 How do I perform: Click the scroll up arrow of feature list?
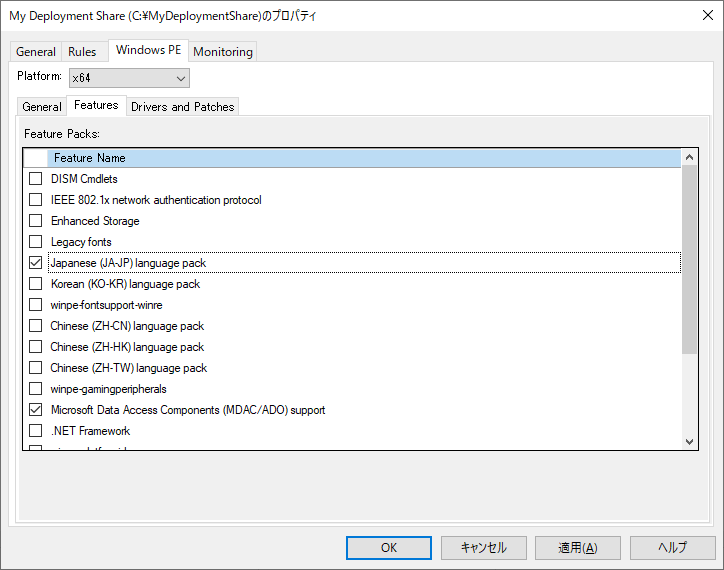tap(689, 158)
